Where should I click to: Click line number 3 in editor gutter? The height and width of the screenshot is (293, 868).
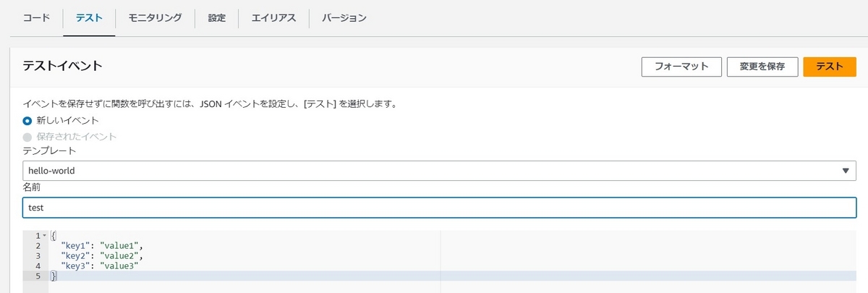tap(38, 256)
